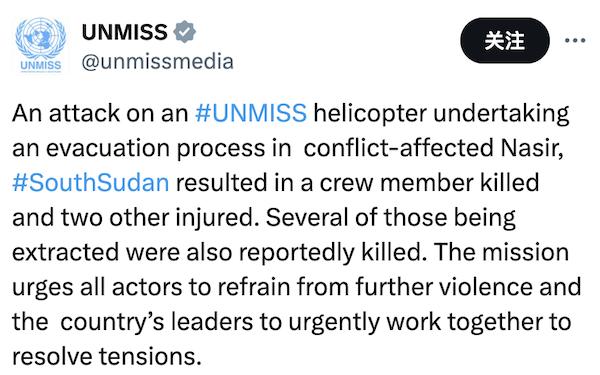Click the UN emblem inside the avatar

tap(41, 38)
